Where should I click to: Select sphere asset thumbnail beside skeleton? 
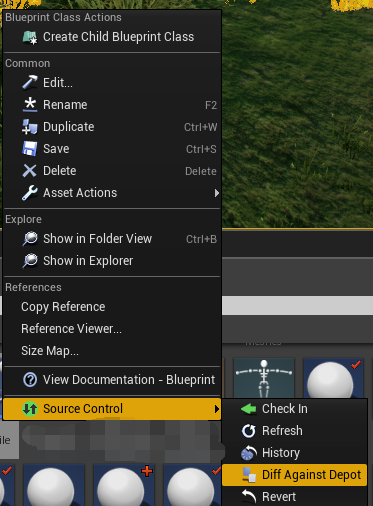click(333, 378)
